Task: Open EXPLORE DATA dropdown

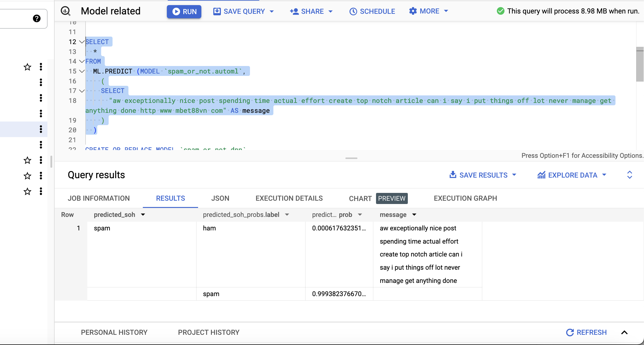Action: coord(605,175)
